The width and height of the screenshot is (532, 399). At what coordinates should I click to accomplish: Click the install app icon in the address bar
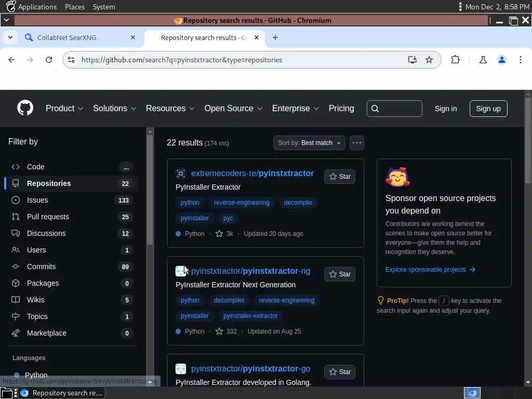click(412, 60)
